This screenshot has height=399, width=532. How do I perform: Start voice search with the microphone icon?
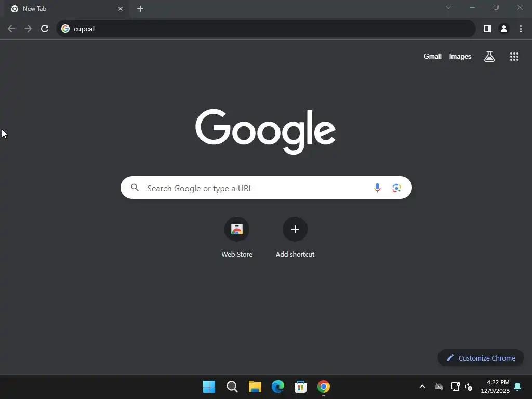[x=377, y=188]
